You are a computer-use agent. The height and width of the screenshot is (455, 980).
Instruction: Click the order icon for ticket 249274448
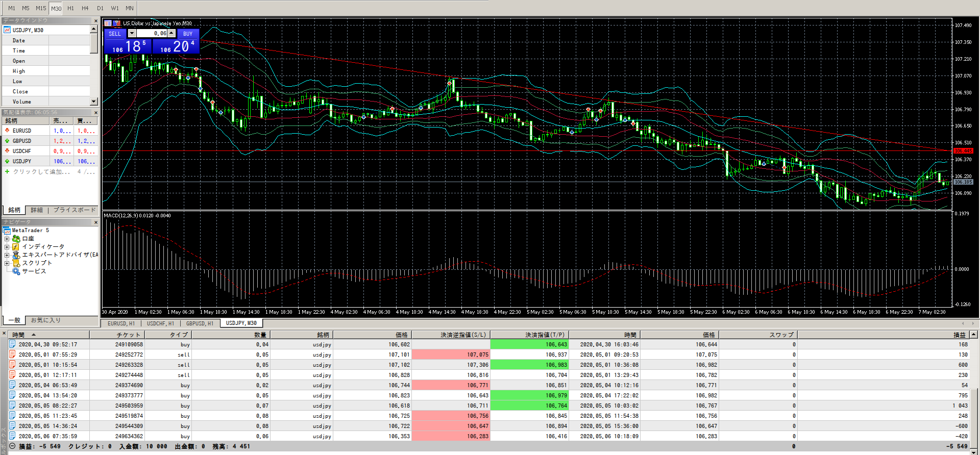[x=12, y=375]
